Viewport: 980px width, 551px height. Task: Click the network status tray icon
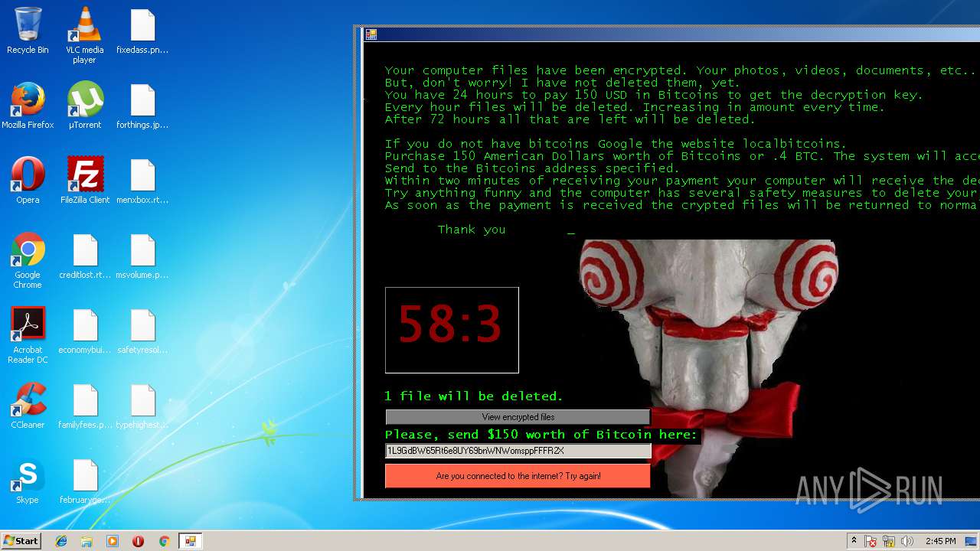[890, 541]
